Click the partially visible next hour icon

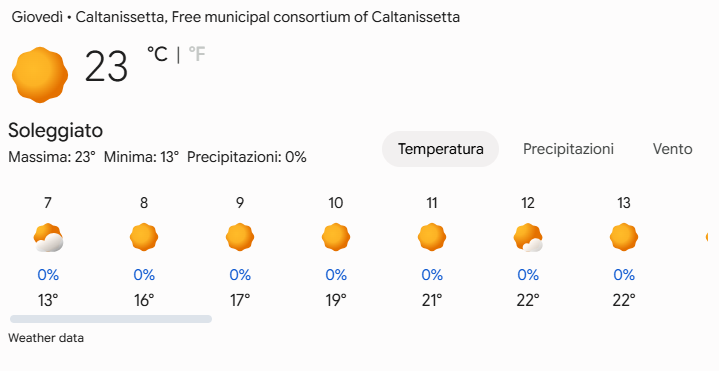(707, 237)
